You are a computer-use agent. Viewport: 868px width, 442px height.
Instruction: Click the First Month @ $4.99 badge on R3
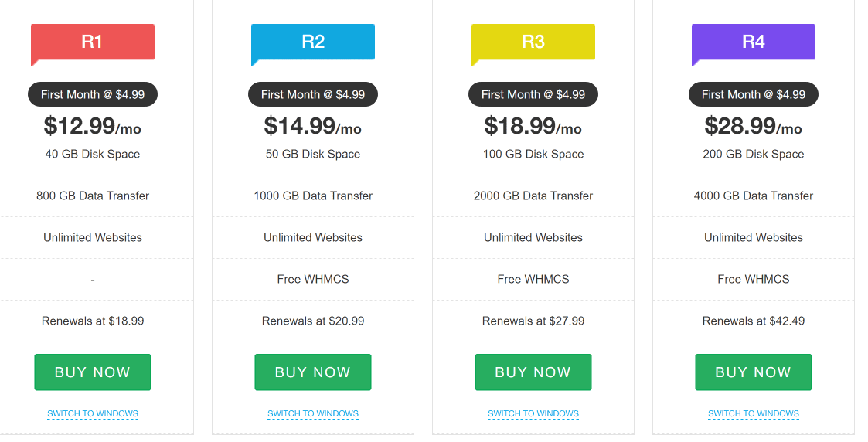pyautogui.click(x=533, y=94)
